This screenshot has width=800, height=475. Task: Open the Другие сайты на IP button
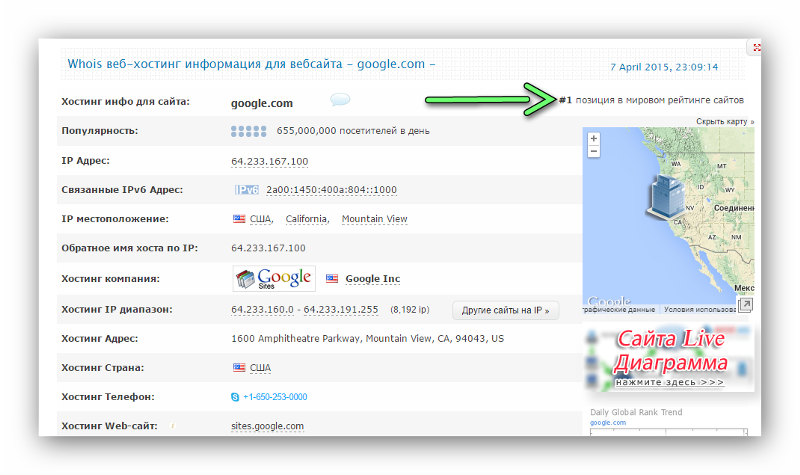pyautogui.click(x=505, y=310)
